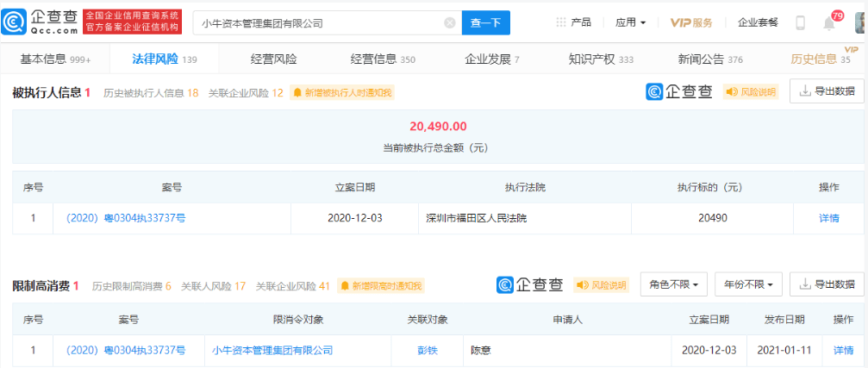Switch to the 企业发展 tab

[x=492, y=59]
